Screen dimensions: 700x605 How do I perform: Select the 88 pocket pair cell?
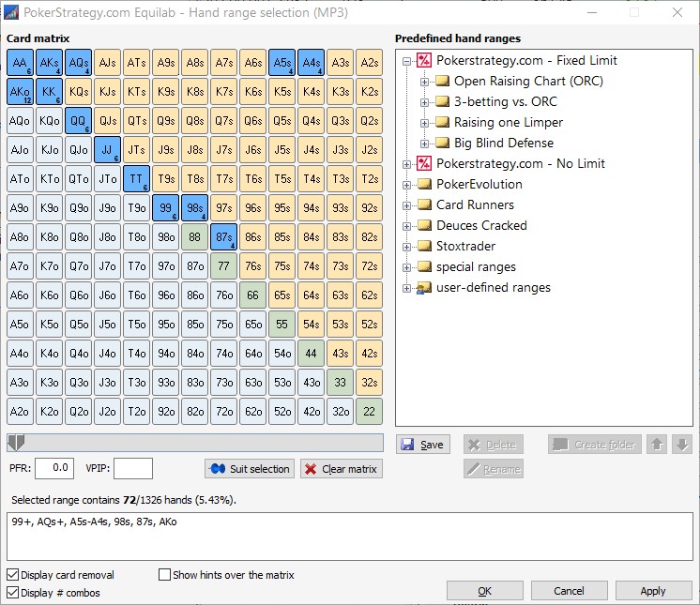[x=194, y=237]
